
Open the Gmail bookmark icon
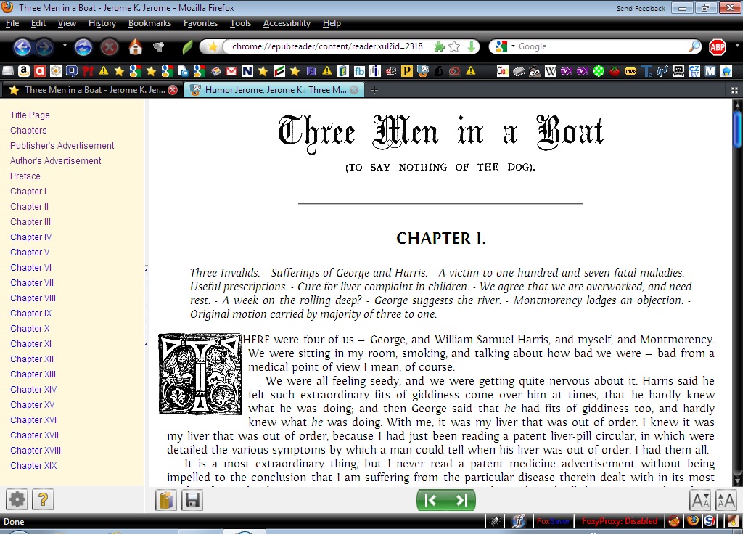click(231, 72)
